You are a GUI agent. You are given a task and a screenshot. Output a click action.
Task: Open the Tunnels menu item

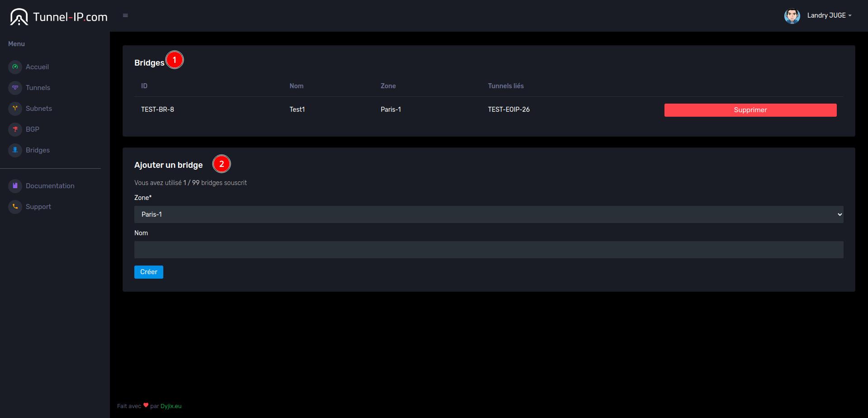38,88
